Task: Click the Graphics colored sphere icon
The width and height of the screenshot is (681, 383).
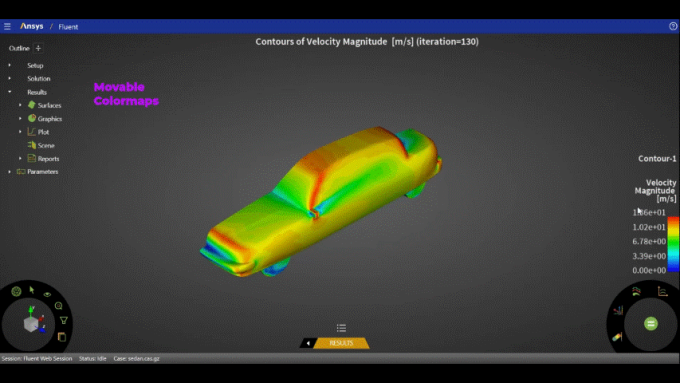Action: (32, 118)
